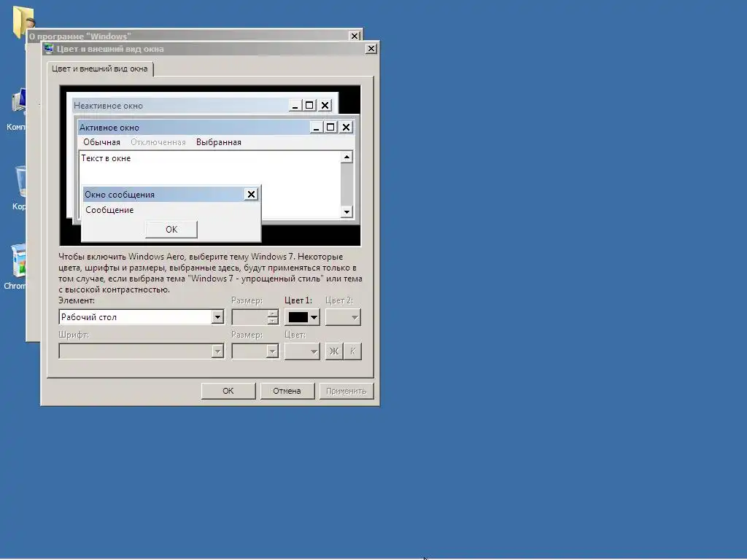Close the О программе Windows window behind
The height and width of the screenshot is (560, 747).
pos(355,36)
